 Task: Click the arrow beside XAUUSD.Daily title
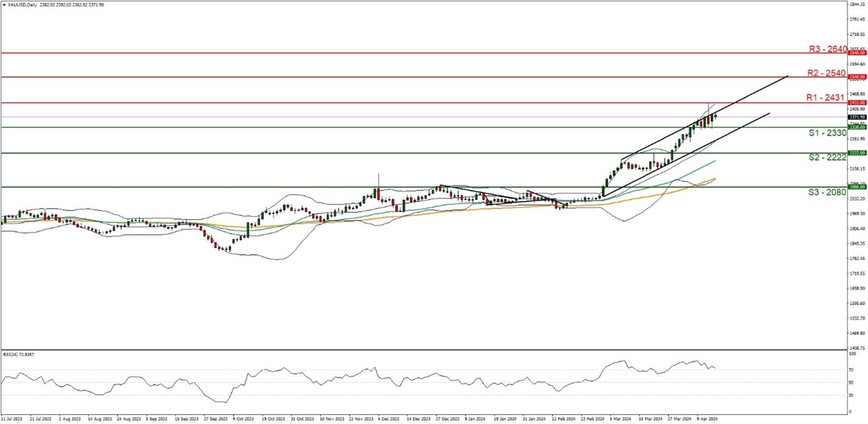(x=3, y=4)
